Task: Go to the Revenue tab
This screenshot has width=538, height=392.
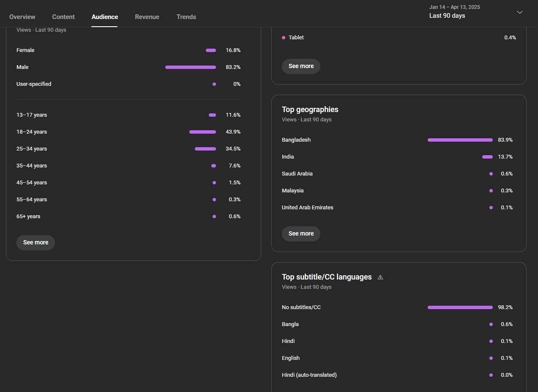Action: click(x=147, y=17)
